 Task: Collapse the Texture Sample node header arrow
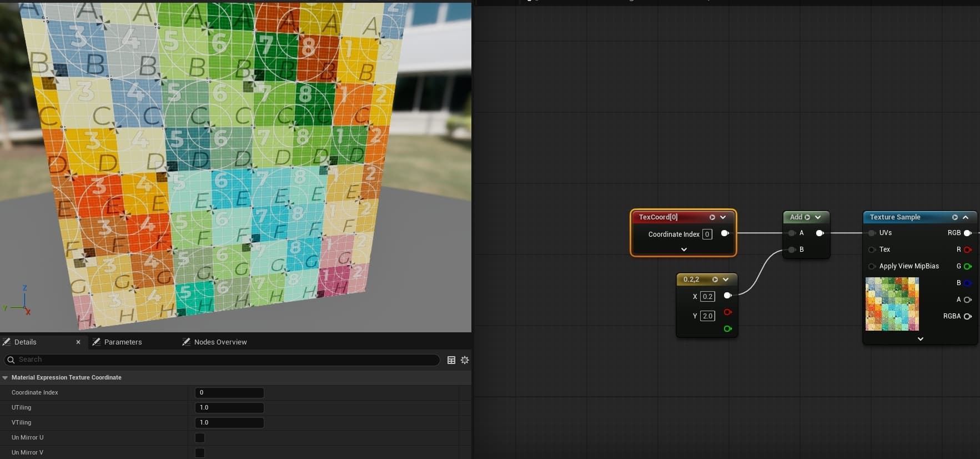pyautogui.click(x=966, y=217)
